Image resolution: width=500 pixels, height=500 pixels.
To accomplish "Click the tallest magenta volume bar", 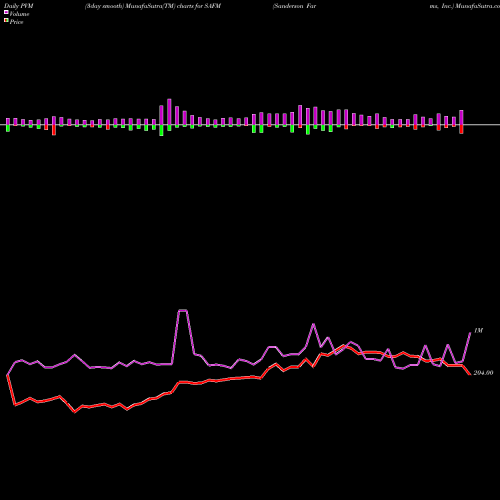I will (169, 112).
